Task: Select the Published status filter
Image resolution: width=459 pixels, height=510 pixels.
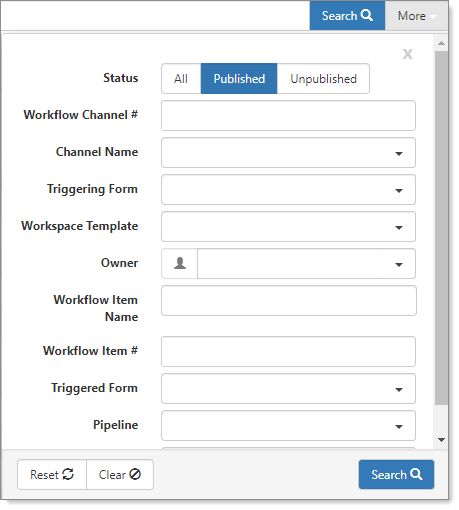Action: [239, 79]
